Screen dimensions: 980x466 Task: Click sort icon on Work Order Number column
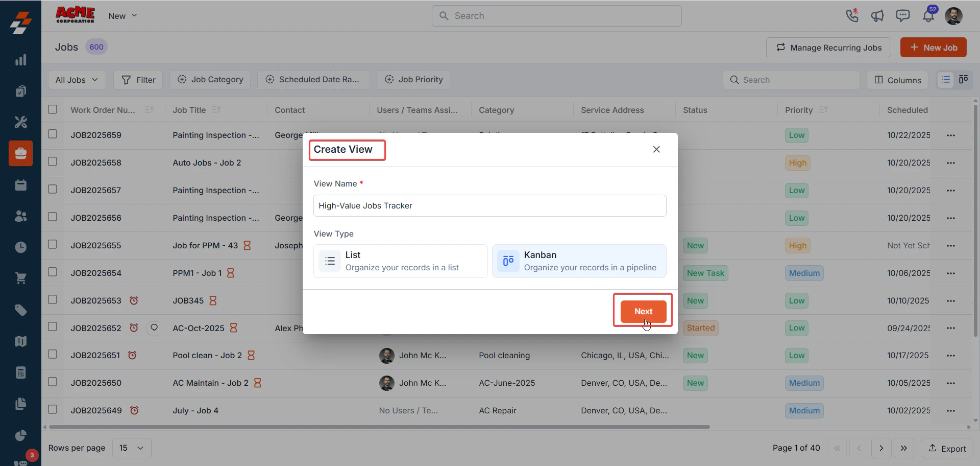pyautogui.click(x=149, y=110)
